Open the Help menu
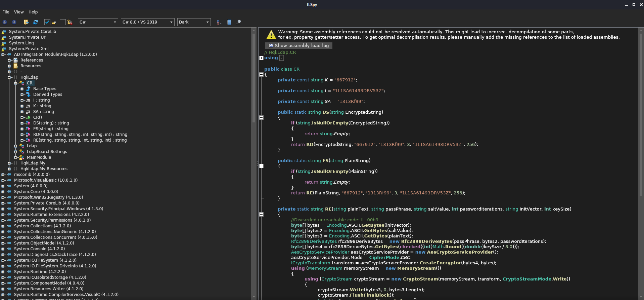 pos(33,12)
